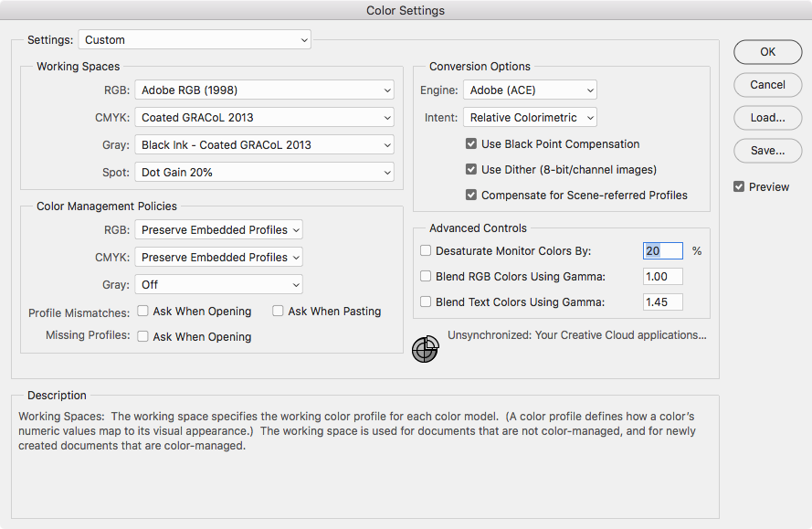This screenshot has height=529, width=812.
Task: Disable Use Dither for 8-bit images
Action: point(470,168)
